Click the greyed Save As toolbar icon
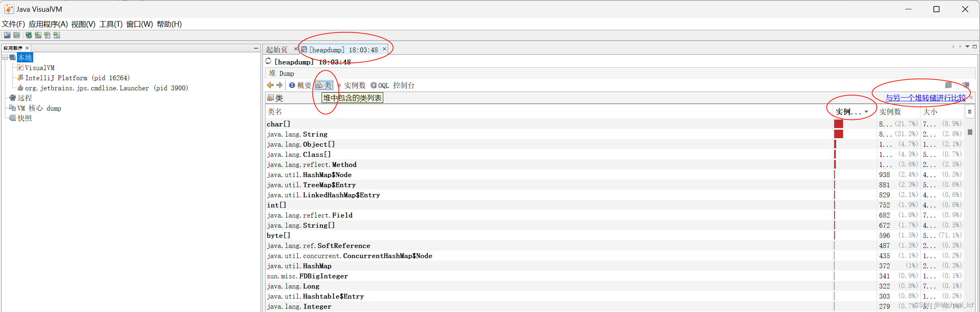This screenshot has width=980, height=312. coord(17,35)
